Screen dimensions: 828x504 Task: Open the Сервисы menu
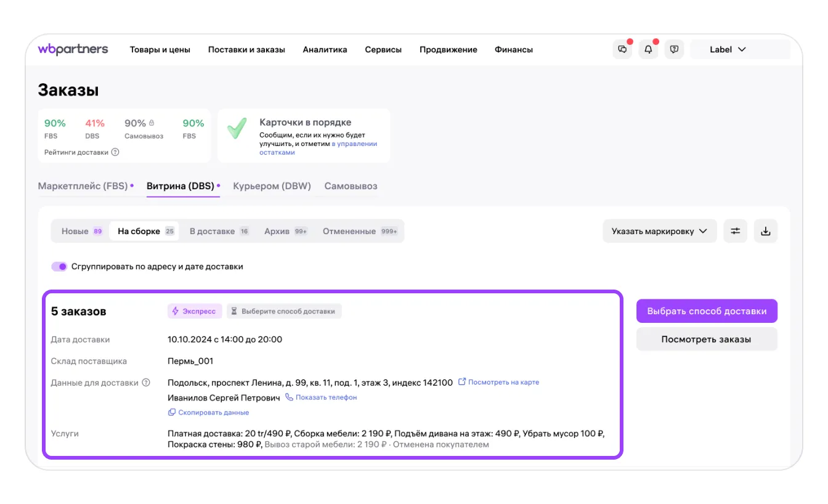[x=383, y=49]
